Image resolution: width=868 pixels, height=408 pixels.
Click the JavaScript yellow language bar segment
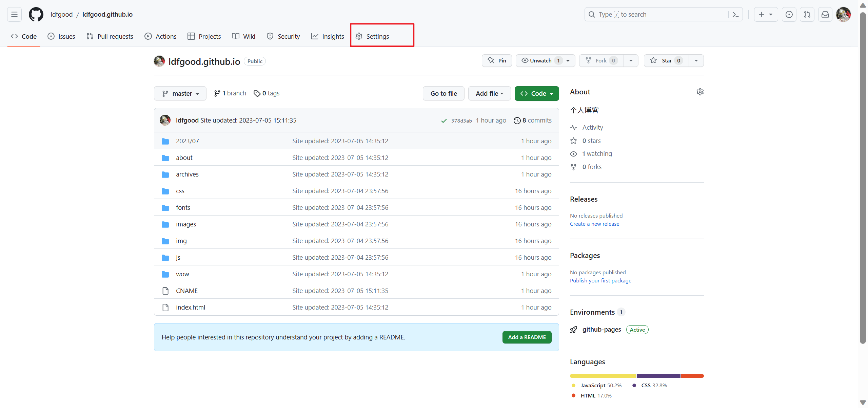click(603, 376)
